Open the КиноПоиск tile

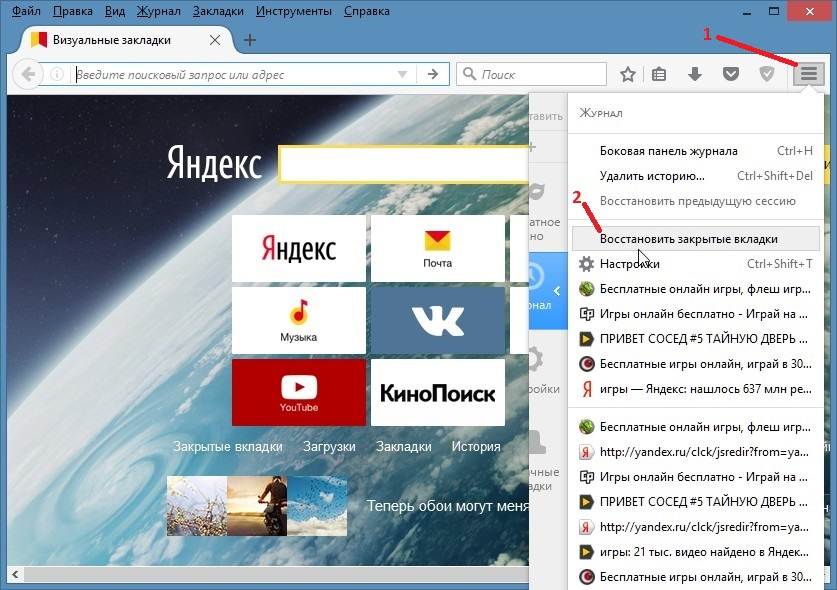click(438, 392)
